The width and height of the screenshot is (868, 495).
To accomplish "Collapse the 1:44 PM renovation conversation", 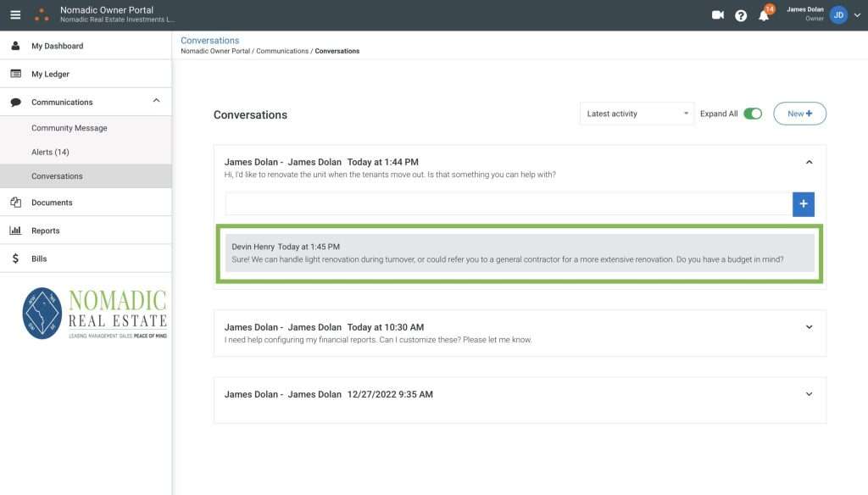I will point(809,162).
